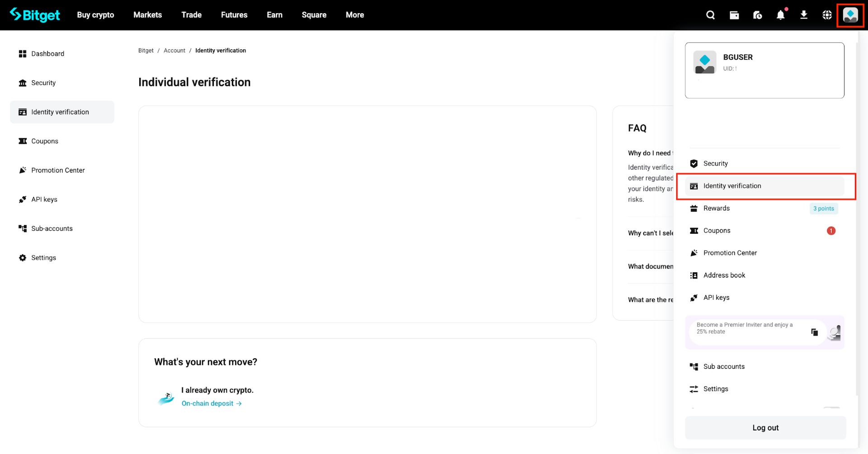Go to Dashboard in sidebar
This screenshot has height=454, width=868.
pyautogui.click(x=62, y=54)
